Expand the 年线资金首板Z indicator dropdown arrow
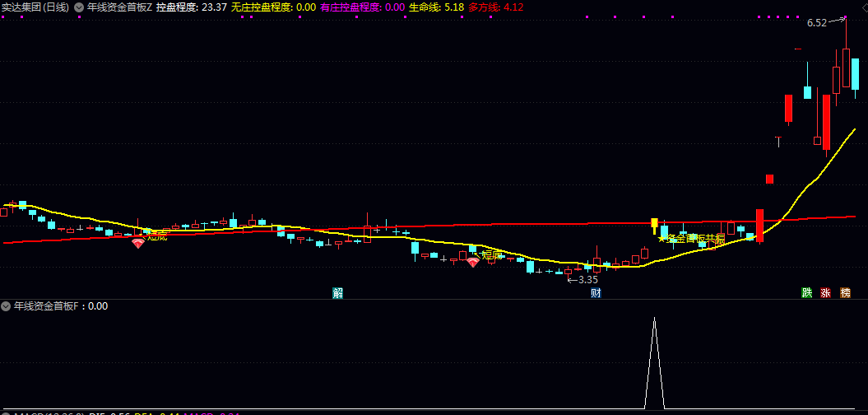 pos(79,7)
